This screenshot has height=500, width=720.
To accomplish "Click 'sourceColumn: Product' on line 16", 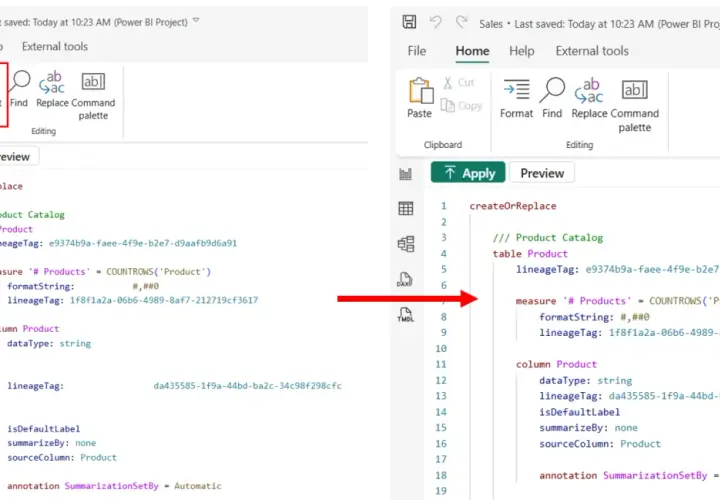I will [x=600, y=444].
